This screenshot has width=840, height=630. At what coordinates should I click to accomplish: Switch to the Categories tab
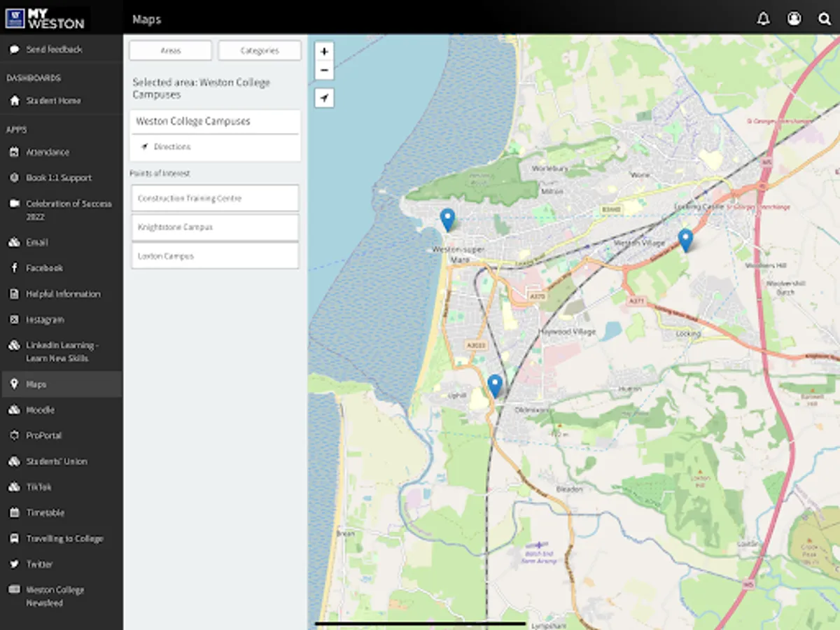pyautogui.click(x=260, y=50)
